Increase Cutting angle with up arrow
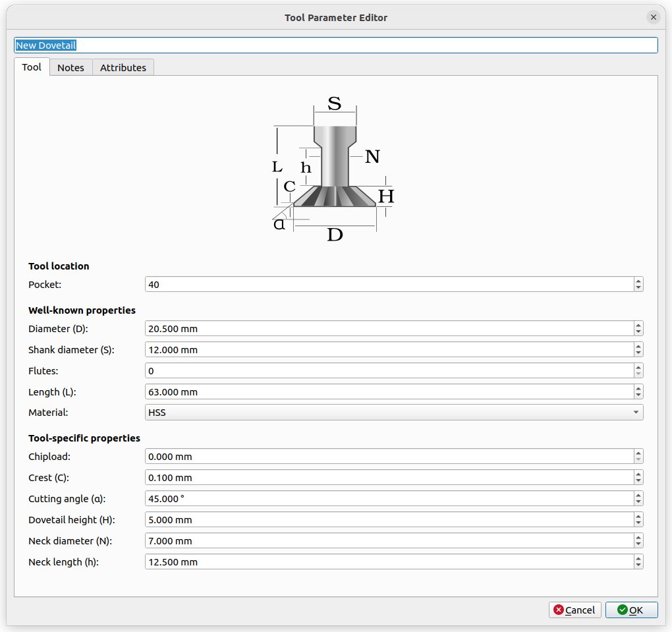Viewport: 672px width, 632px height. pyautogui.click(x=638, y=495)
